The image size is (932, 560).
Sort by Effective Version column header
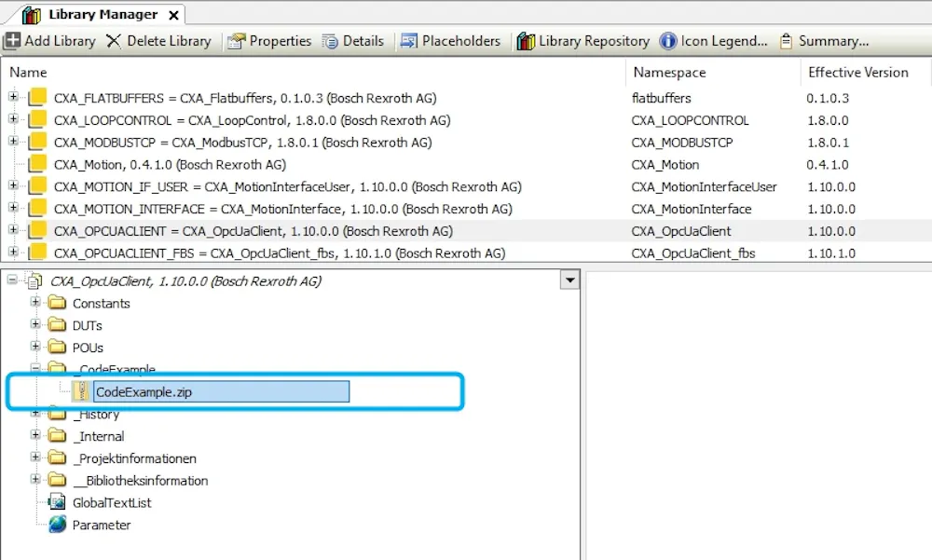tap(857, 73)
